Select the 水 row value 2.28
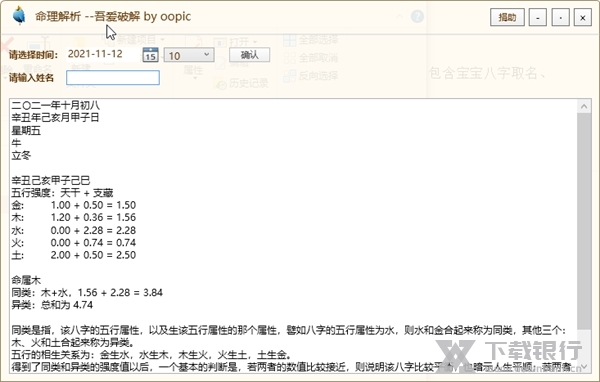Screen dimensions: 600x382 click(x=126, y=230)
